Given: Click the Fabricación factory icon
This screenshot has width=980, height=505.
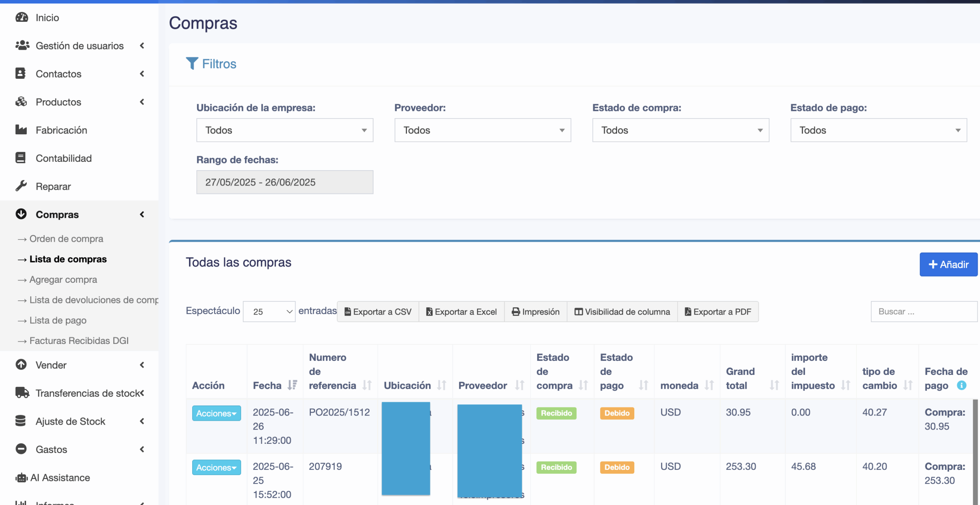Looking at the screenshot, I should [21, 130].
